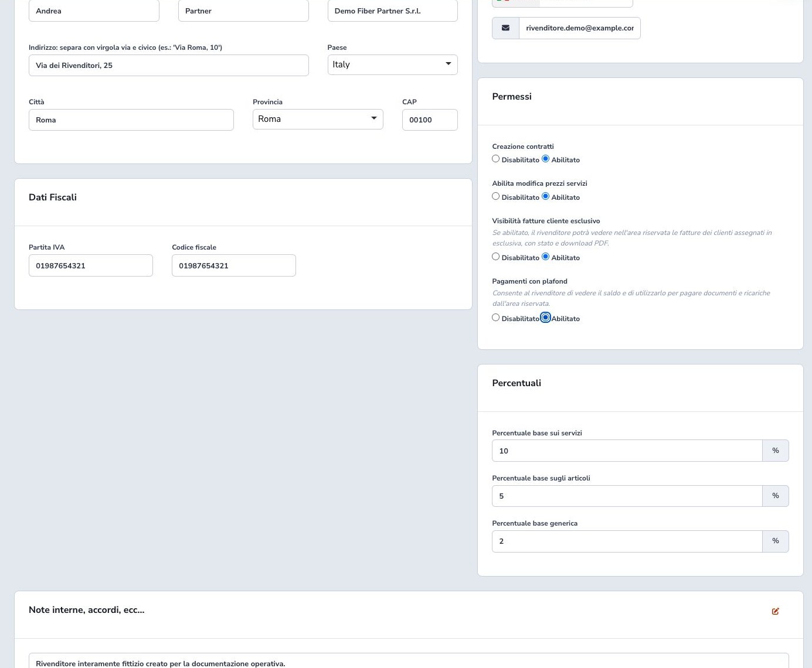This screenshot has width=812, height=668.
Task: Click the percent sign addon next to generica field
Action: (x=775, y=541)
